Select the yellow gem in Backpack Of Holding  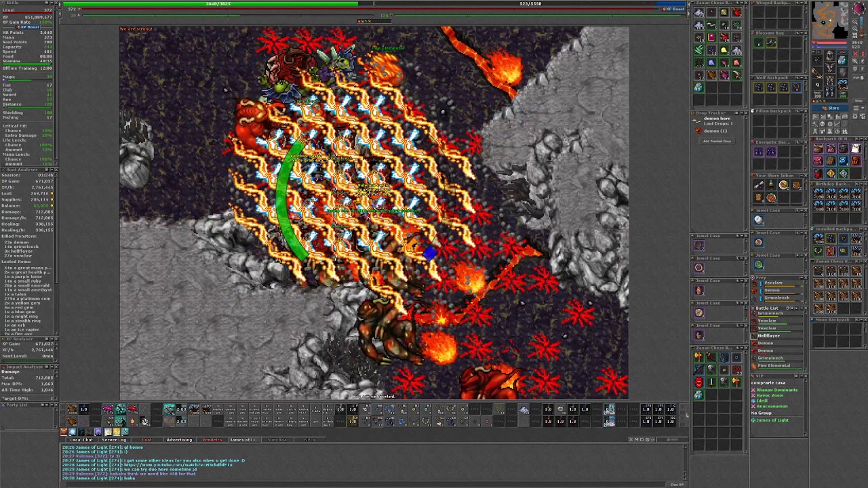[831, 174]
